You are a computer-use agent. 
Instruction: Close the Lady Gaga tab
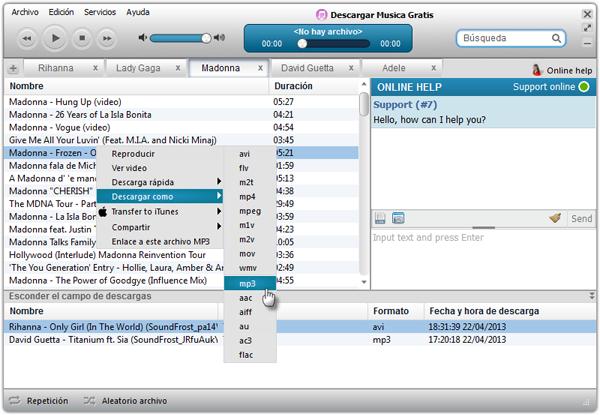pos(178,68)
